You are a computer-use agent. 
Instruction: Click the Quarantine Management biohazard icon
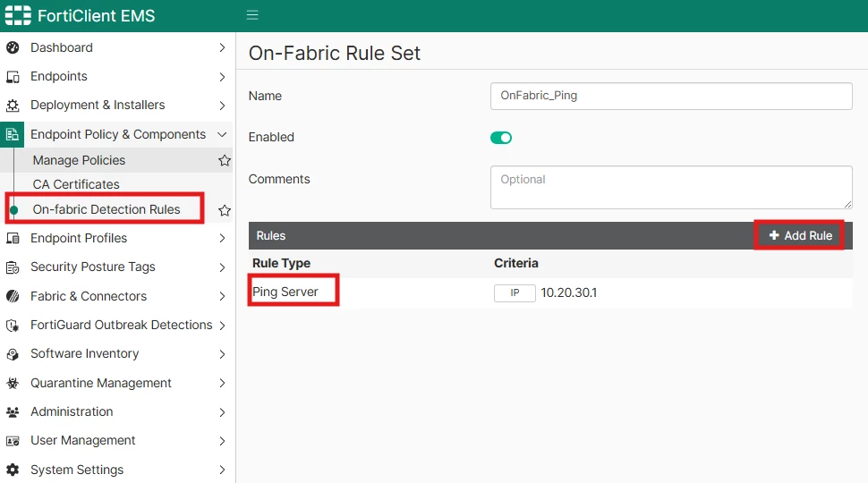13,383
